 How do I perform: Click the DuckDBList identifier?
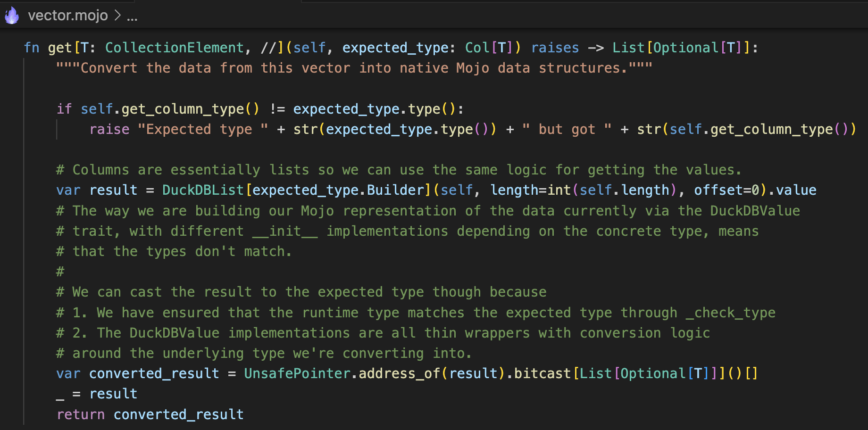click(x=203, y=190)
